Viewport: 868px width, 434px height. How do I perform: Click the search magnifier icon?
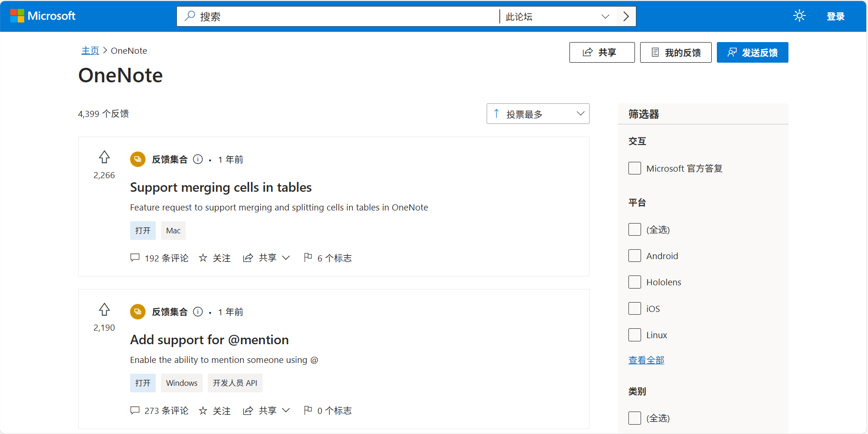pos(189,16)
